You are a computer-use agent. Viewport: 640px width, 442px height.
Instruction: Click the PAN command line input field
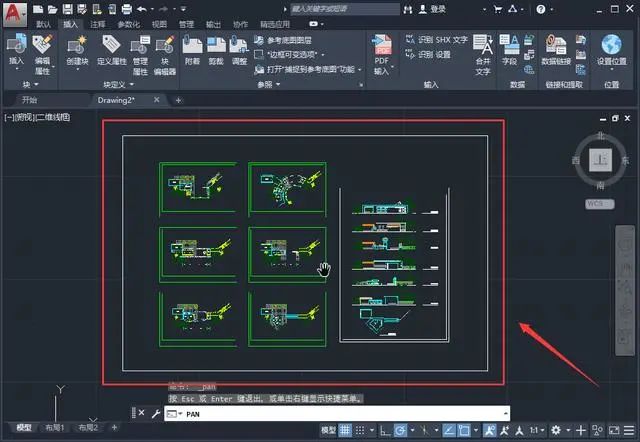(x=337, y=413)
